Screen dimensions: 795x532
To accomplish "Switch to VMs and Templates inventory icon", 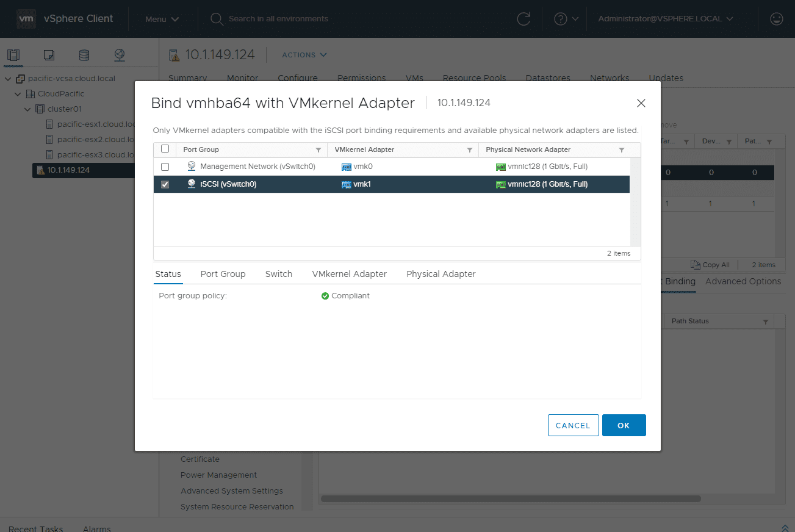I will click(x=49, y=55).
